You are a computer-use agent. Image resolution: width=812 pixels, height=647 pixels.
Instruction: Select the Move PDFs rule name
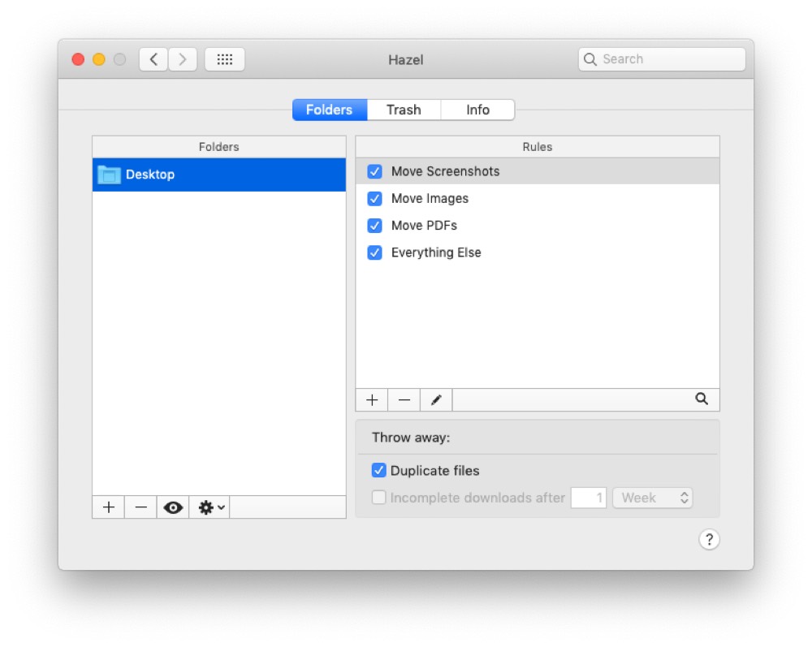click(424, 226)
